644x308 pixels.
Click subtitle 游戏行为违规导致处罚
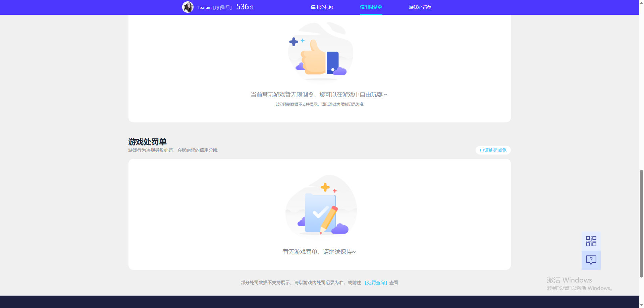click(151, 150)
